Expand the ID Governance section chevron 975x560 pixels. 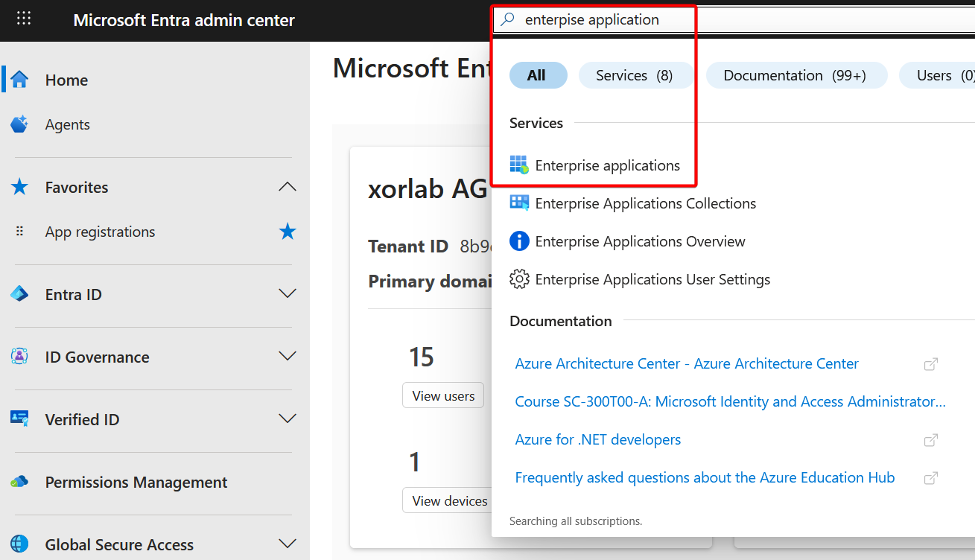[288, 357]
